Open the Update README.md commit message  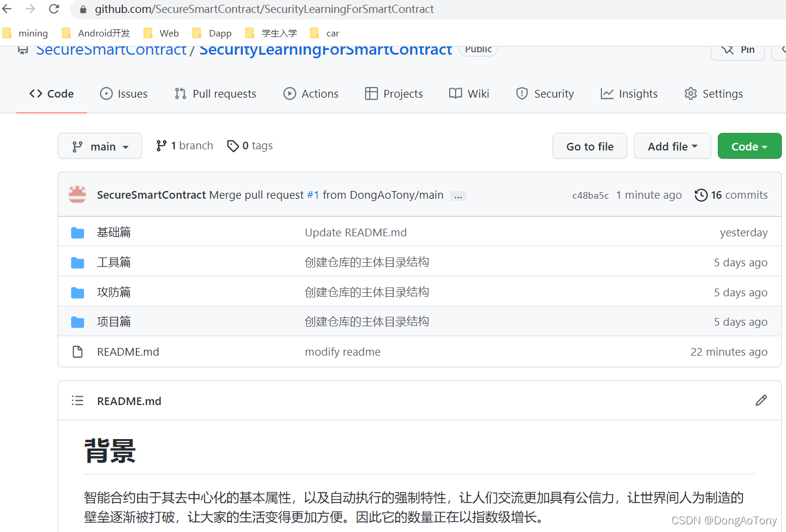(356, 232)
